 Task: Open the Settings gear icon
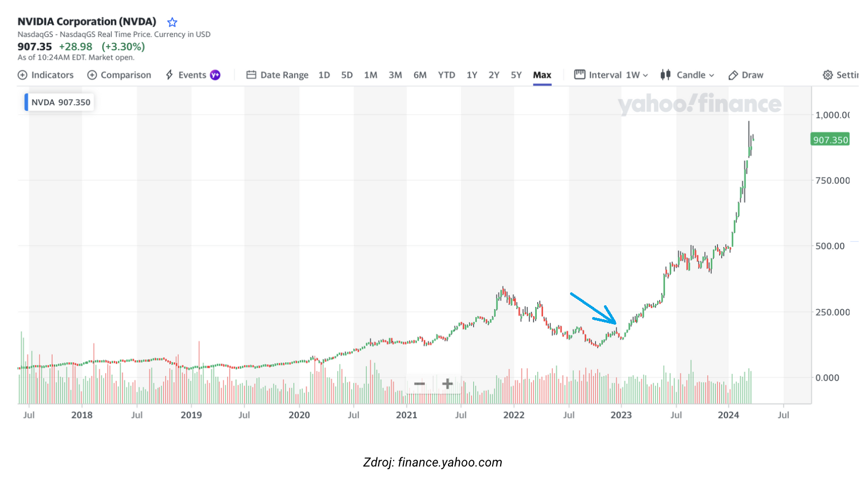828,75
